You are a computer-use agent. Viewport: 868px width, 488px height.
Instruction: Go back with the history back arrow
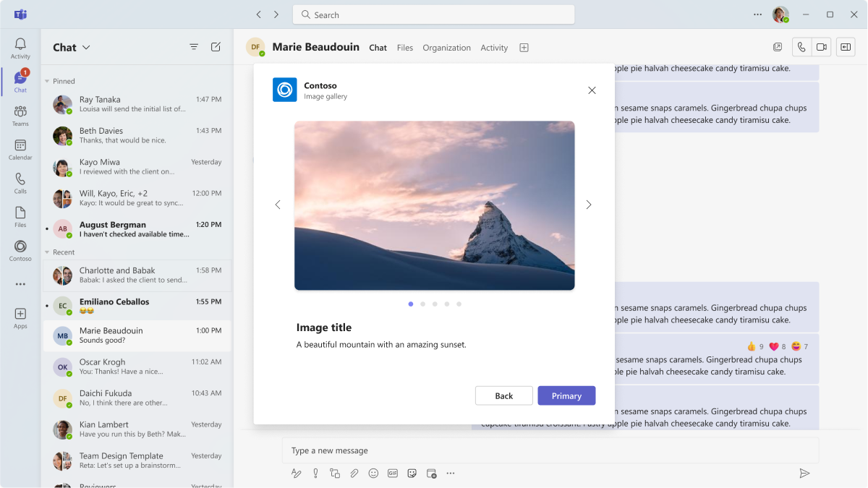point(259,14)
